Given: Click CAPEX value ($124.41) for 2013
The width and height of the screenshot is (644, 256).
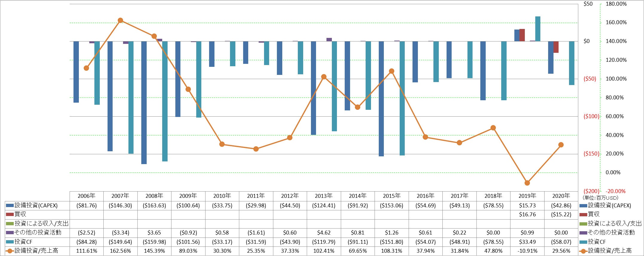Looking at the screenshot, I should click(x=324, y=206).
